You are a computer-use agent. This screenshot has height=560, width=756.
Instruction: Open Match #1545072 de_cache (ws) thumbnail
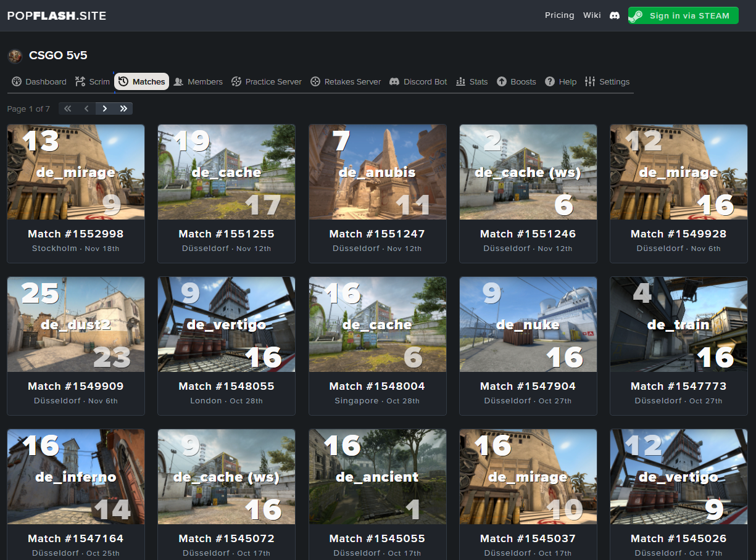point(226,477)
